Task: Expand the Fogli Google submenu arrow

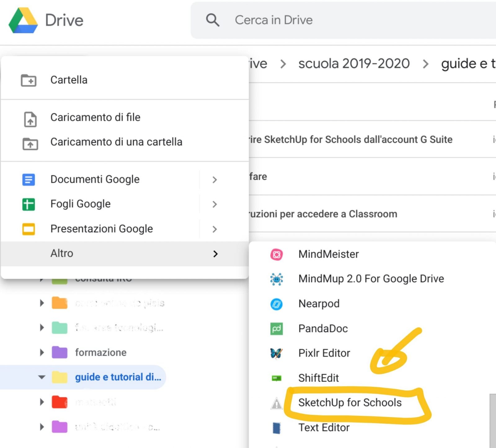Action: coord(215,204)
